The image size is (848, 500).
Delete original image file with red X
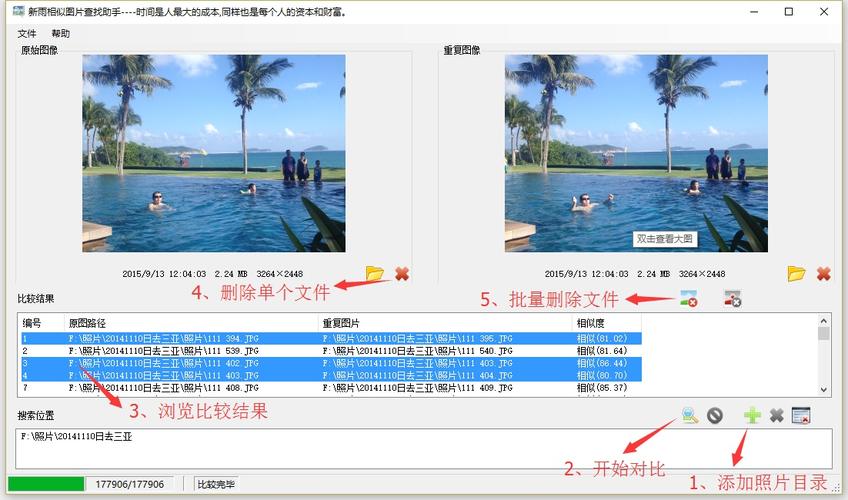tap(402, 274)
